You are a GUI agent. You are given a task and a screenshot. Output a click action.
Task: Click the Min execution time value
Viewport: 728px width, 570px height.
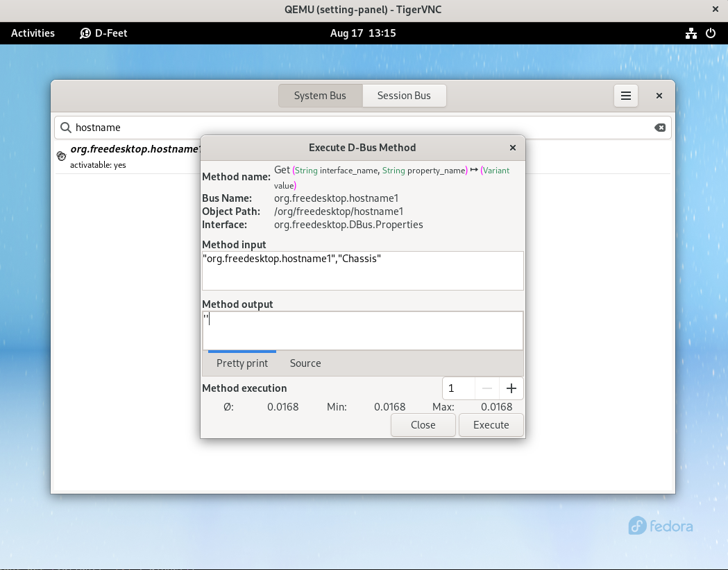(389, 407)
